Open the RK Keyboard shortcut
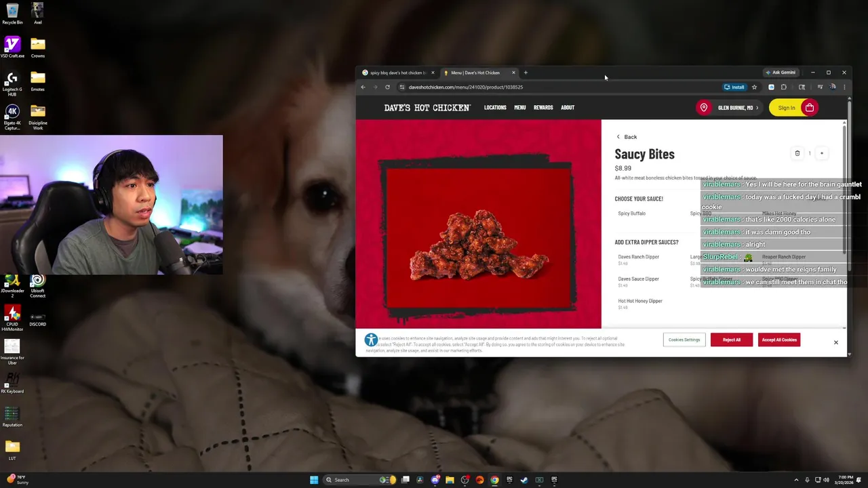 pos(12,384)
